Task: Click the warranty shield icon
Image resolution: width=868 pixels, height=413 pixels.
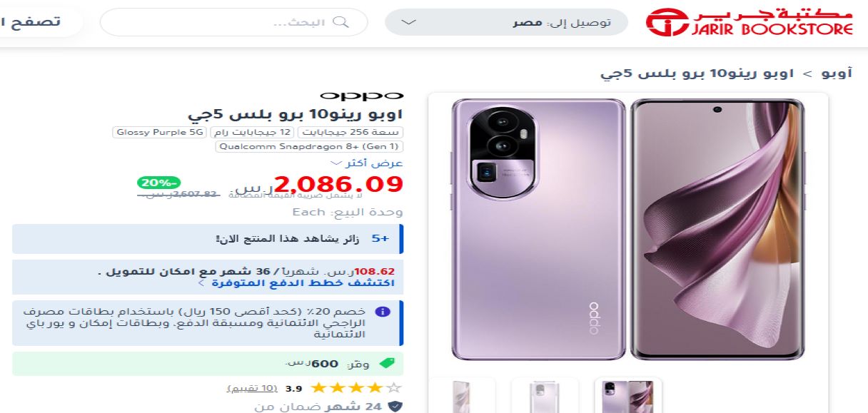Action: 395,407
